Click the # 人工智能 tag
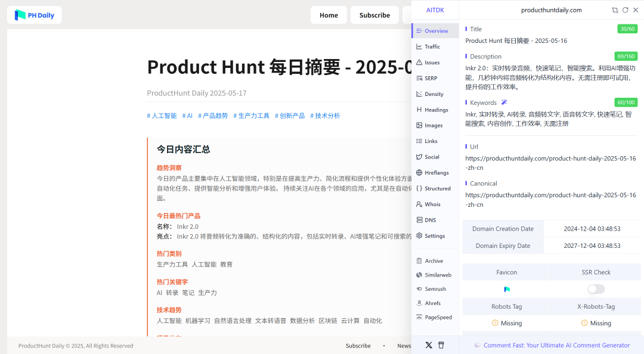Image resolution: width=644 pixels, height=354 pixels. click(162, 116)
